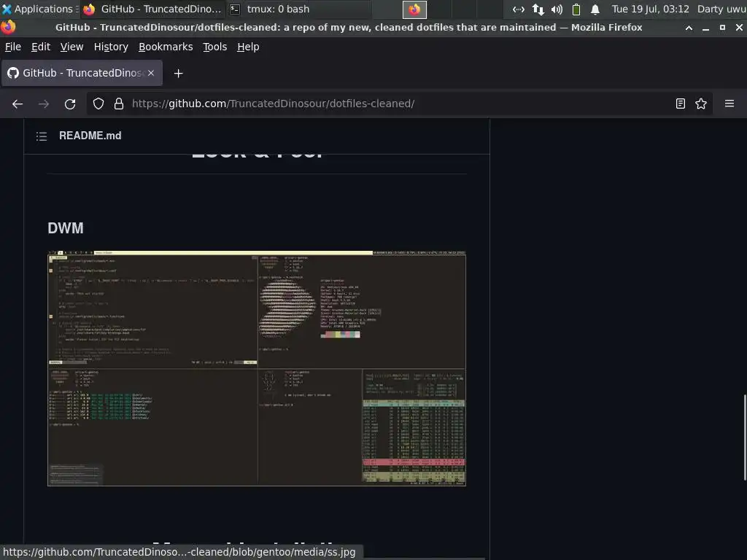Click the up-down arrows network tray icon
This screenshot has height=560, width=747.
[x=538, y=9]
